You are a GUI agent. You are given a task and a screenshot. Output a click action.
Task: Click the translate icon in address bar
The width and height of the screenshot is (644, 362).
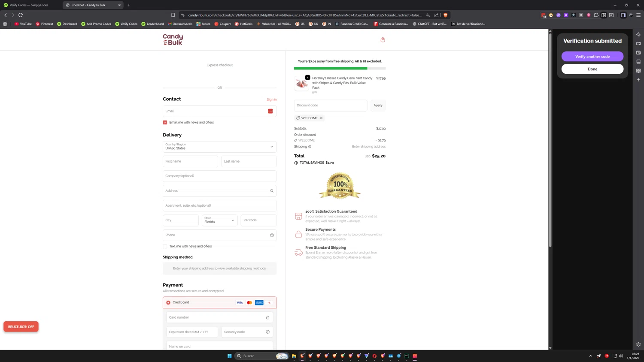click(x=428, y=15)
